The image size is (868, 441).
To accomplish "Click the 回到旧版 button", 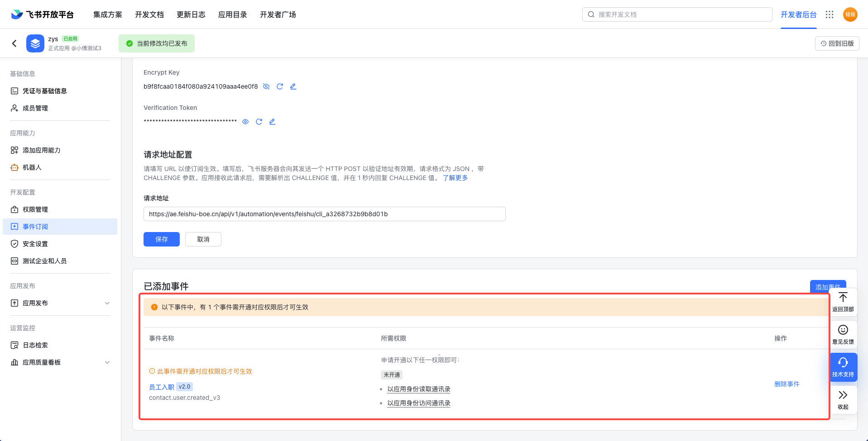I will [x=837, y=43].
